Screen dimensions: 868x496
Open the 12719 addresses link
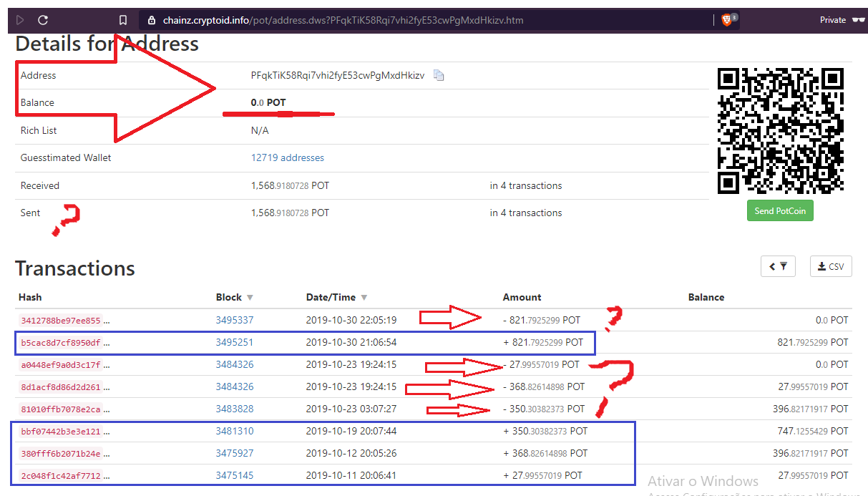pos(287,157)
